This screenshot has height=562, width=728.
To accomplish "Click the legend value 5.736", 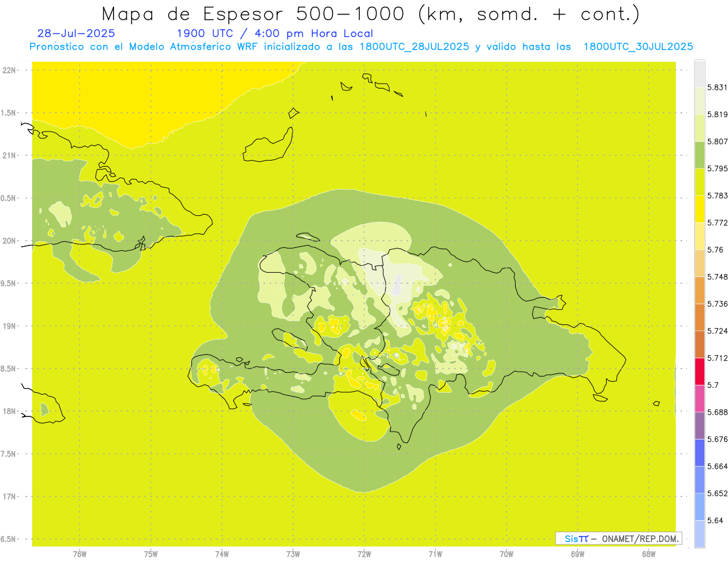I will (716, 304).
